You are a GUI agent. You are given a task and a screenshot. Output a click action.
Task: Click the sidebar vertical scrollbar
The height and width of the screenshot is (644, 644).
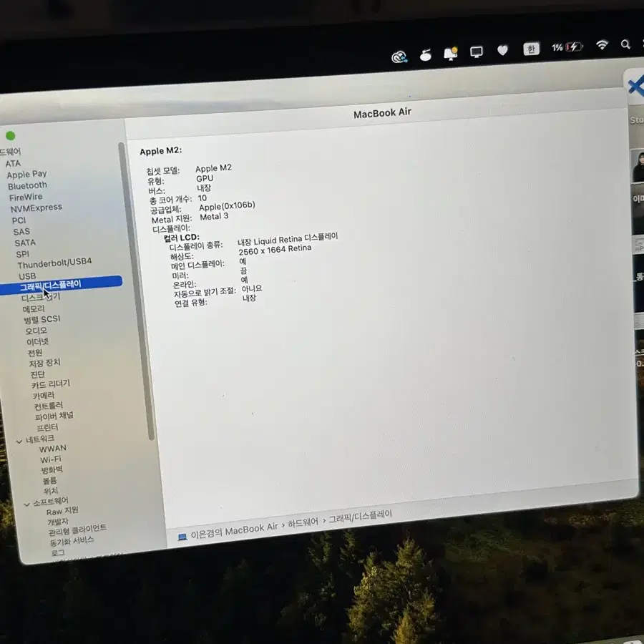click(x=137, y=291)
